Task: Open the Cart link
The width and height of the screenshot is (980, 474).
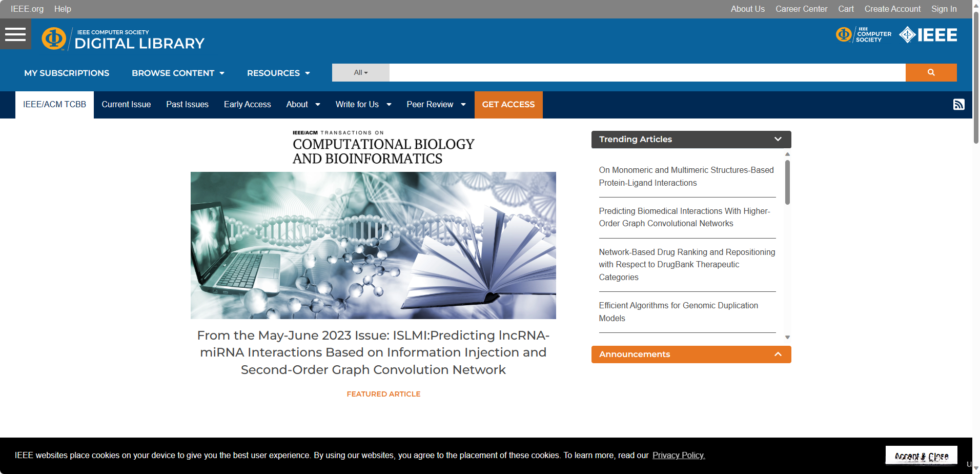Action: (x=846, y=9)
